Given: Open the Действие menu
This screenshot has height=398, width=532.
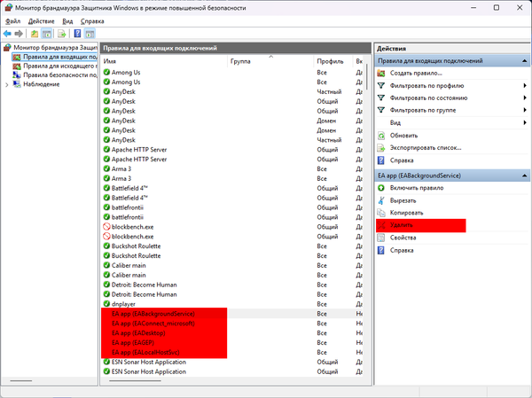Looking at the screenshot, I should (41, 21).
